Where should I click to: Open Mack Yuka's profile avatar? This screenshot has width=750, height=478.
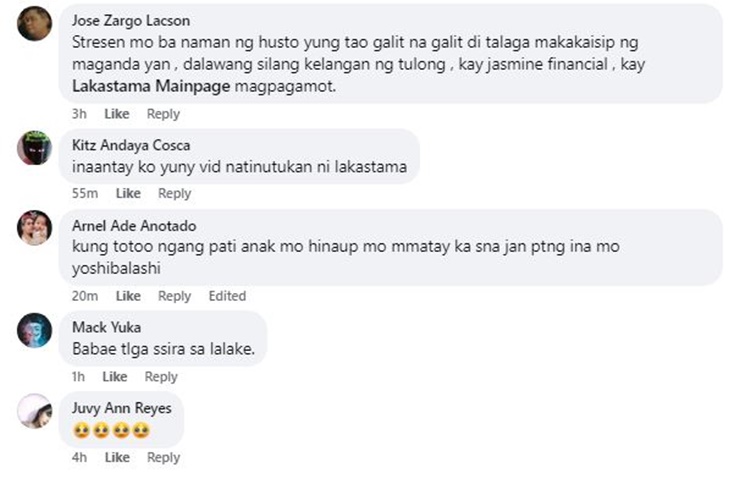(34, 330)
